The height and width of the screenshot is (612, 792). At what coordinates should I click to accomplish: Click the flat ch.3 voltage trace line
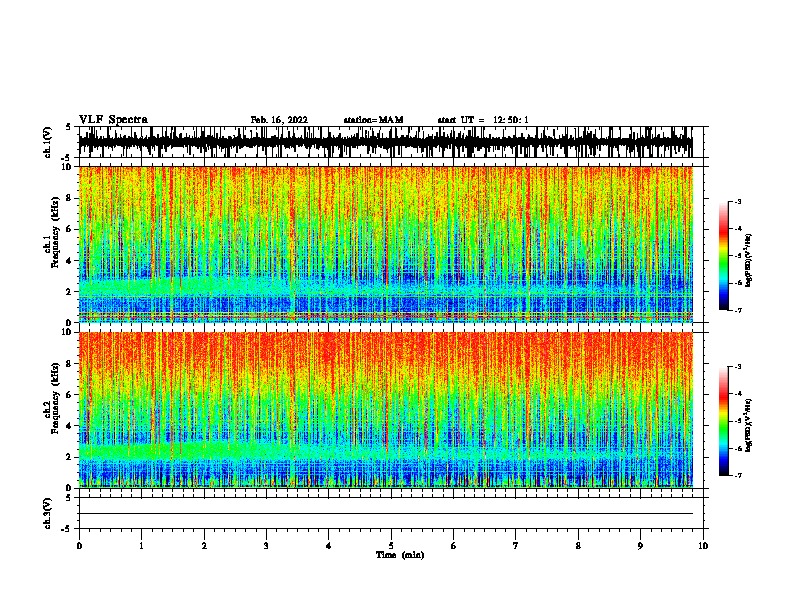tap(385, 514)
